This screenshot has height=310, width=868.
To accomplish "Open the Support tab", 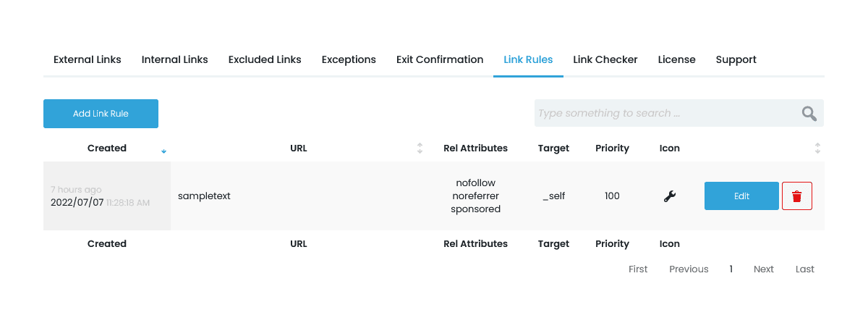I will click(736, 59).
